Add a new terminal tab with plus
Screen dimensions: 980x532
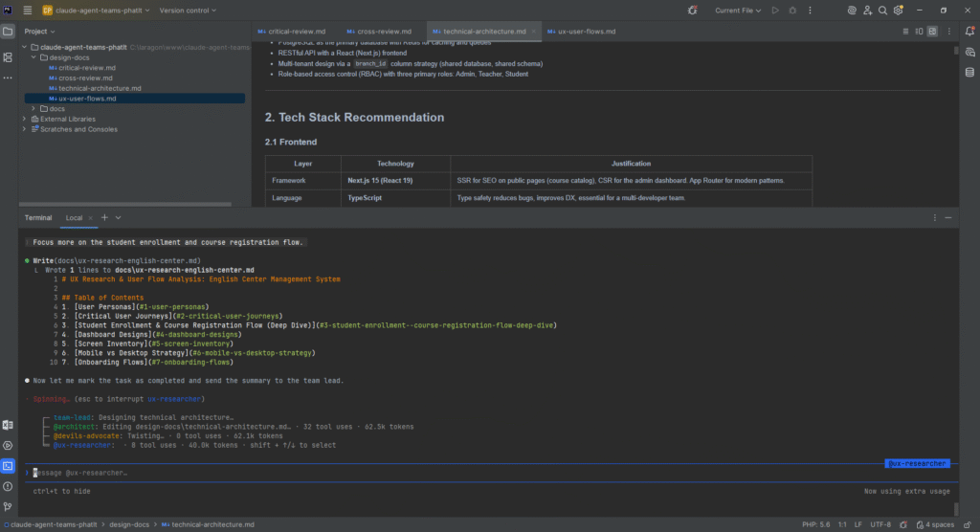coord(104,217)
